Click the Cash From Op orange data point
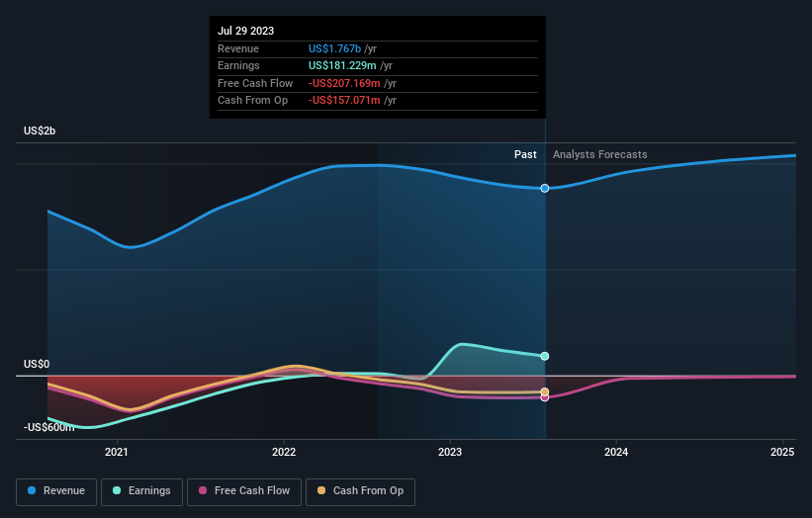 [x=545, y=392]
